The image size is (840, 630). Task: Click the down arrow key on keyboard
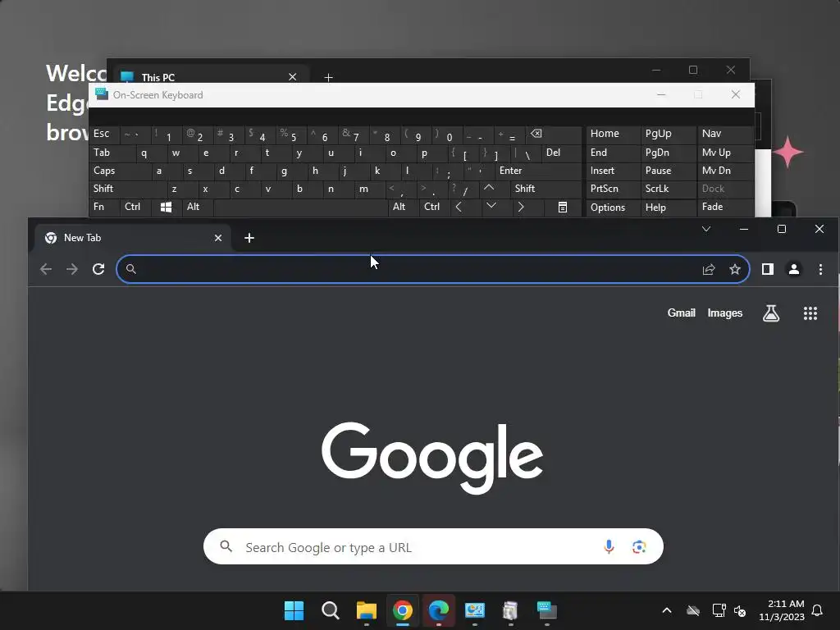[491, 207]
